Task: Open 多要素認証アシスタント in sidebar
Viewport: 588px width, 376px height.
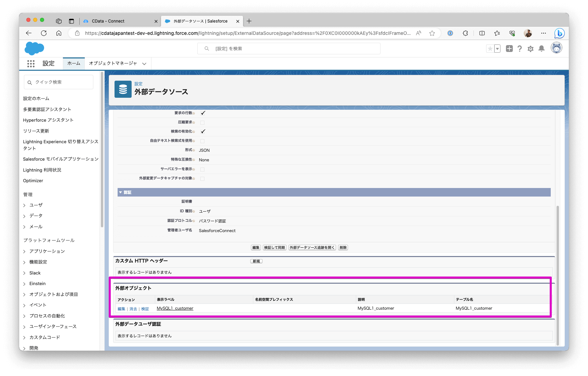Action: (x=47, y=109)
